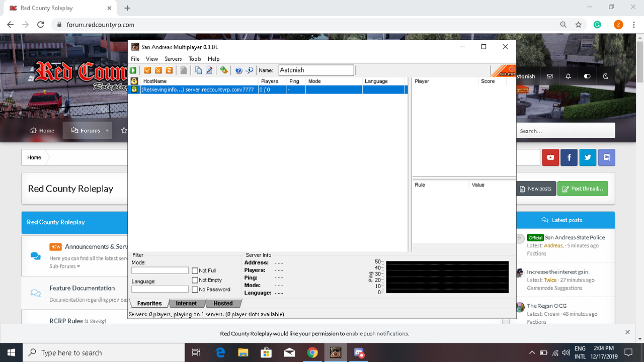Bookmark page with Chrome star icon
Image resolution: width=644 pixels, height=362 pixels.
[x=579, y=25]
